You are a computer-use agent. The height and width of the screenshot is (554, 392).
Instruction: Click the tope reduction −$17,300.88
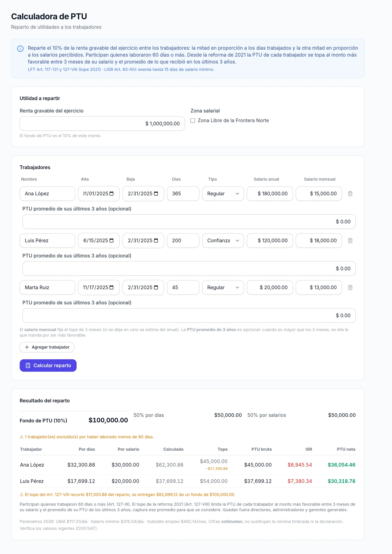(x=216, y=469)
